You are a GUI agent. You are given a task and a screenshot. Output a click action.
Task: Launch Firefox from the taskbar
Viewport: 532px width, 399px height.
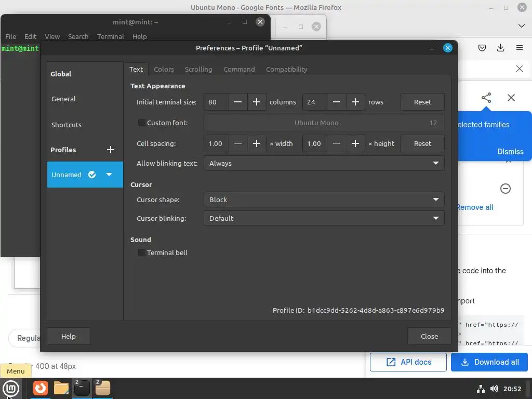coord(41,388)
